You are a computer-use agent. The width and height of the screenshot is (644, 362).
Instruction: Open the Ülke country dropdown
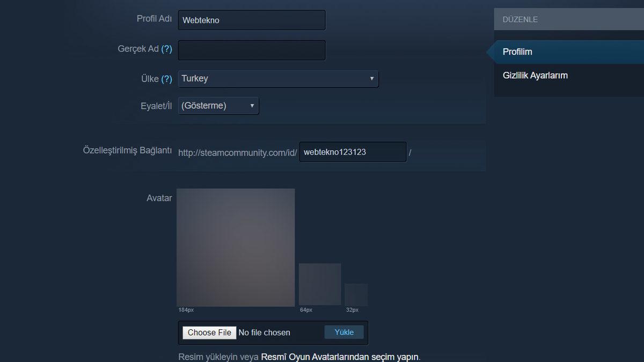[278, 78]
